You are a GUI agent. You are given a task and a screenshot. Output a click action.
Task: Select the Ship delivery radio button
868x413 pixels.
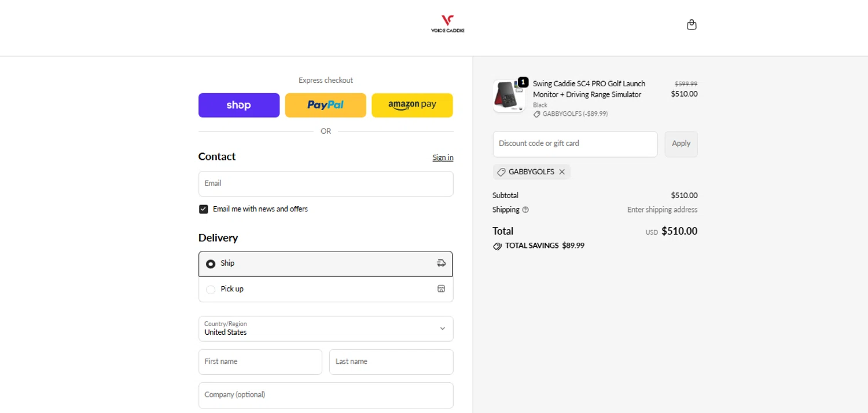coord(211,264)
